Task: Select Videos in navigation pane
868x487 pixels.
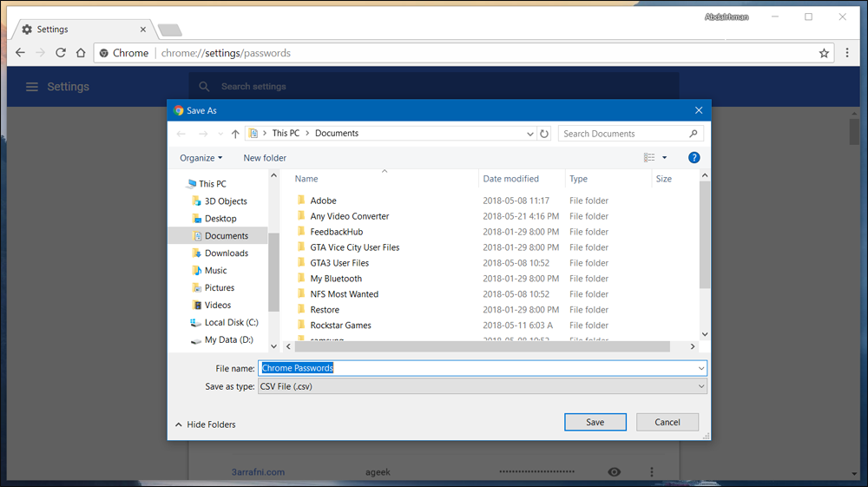Action: (212, 306)
